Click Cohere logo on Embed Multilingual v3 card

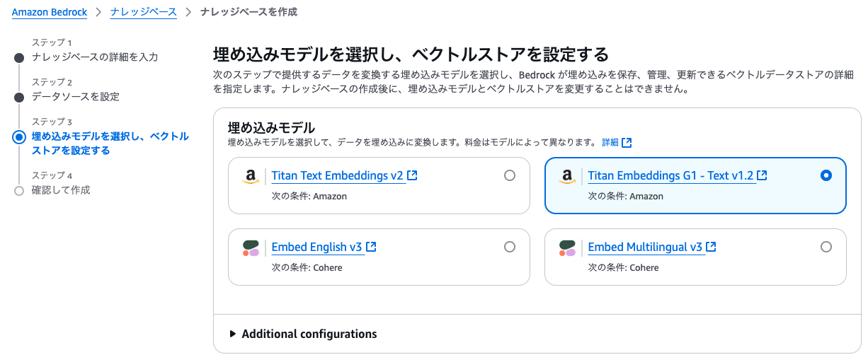pos(566,248)
